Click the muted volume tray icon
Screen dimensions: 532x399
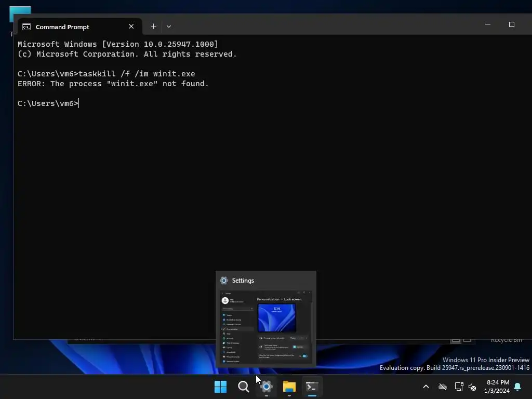tap(472, 387)
